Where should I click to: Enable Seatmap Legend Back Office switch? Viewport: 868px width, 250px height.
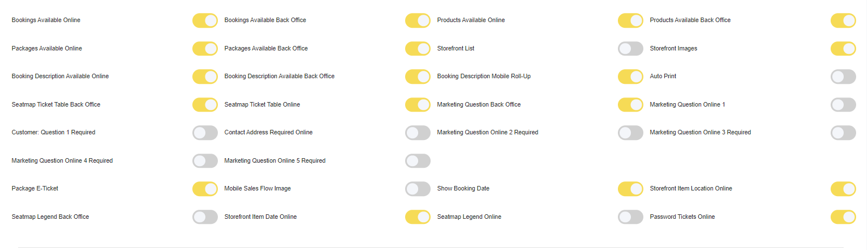(205, 217)
